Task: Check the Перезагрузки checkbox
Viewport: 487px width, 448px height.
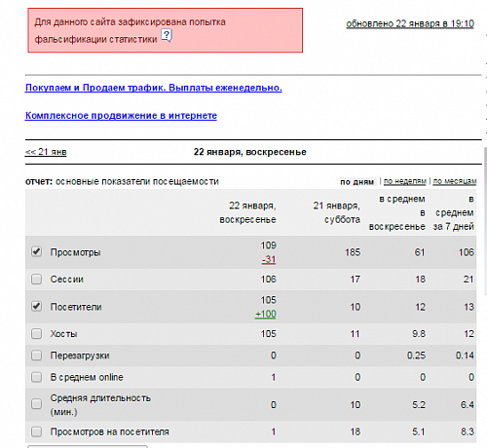Action: (36, 355)
